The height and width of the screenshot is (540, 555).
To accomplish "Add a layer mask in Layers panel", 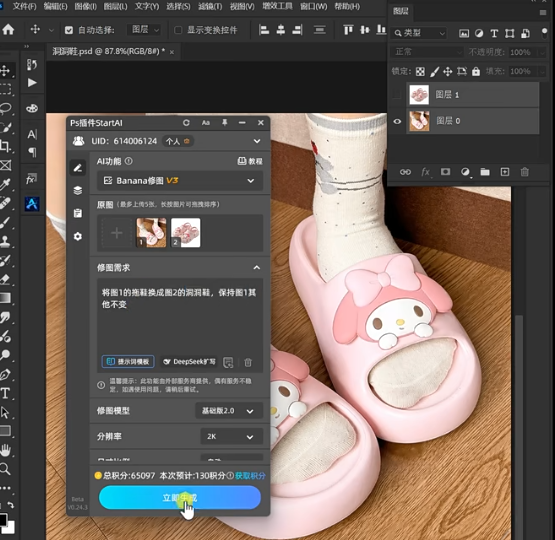I will 445,172.
